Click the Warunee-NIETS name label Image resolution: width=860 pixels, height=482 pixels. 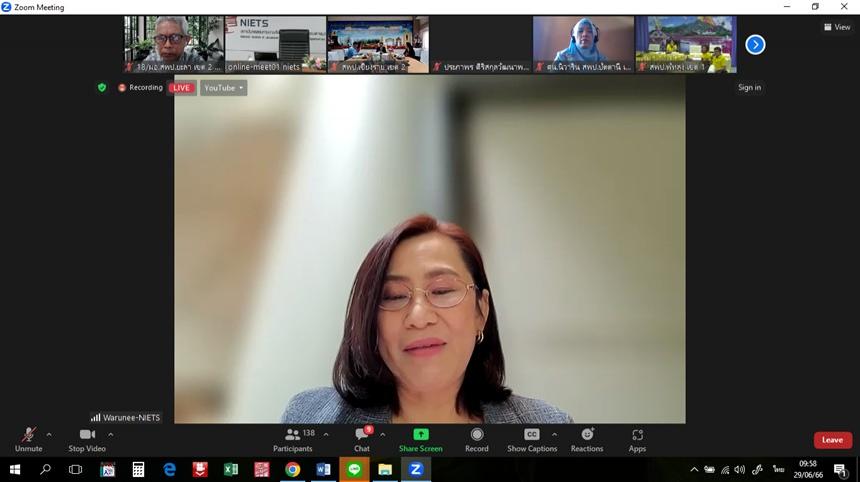tap(126, 417)
